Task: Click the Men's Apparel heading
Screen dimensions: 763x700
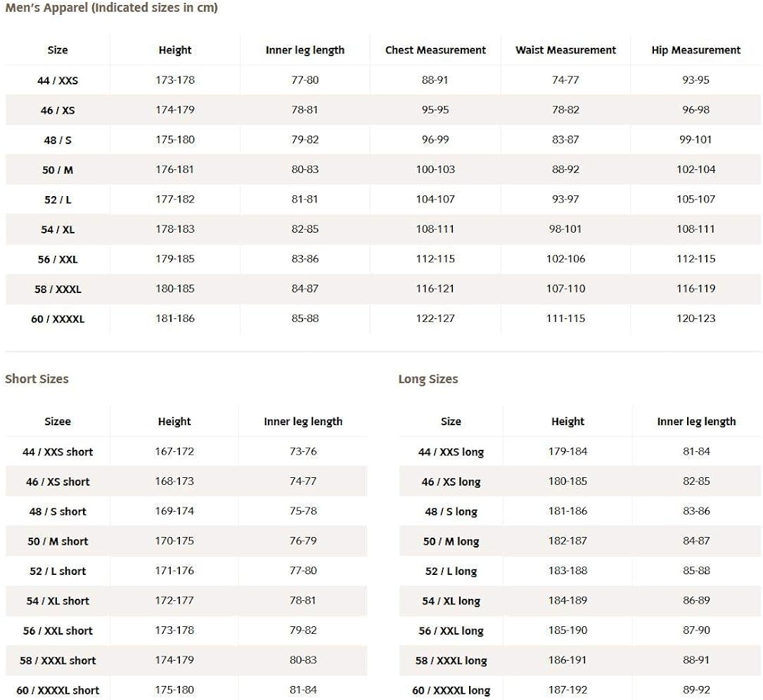Action: [111, 8]
